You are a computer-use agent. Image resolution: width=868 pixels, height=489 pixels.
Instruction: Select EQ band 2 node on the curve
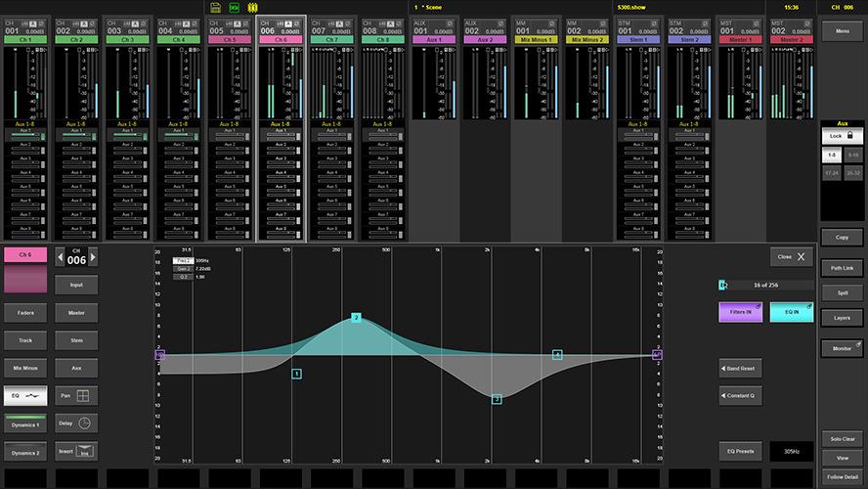click(356, 318)
